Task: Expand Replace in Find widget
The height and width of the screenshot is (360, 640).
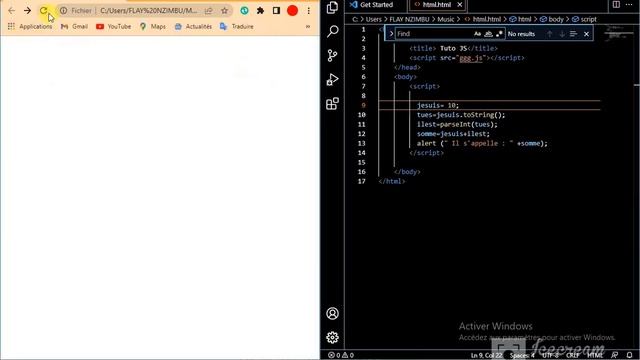Action: tap(391, 34)
